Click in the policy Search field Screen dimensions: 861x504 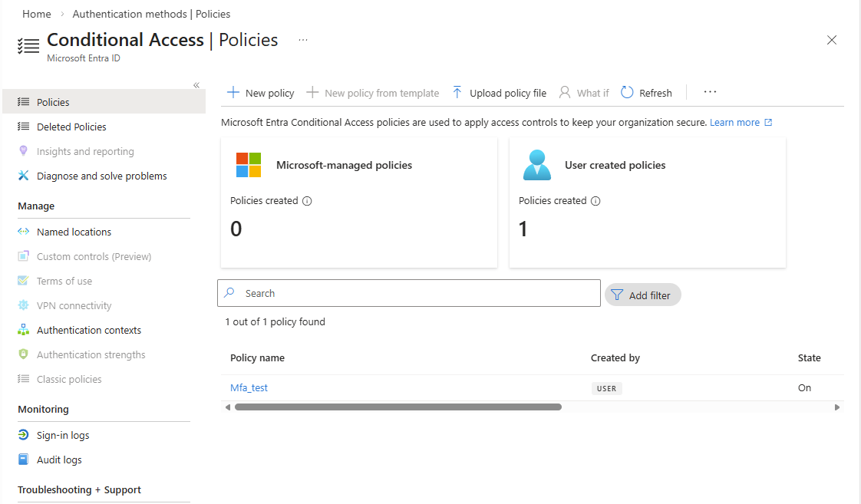tap(409, 293)
